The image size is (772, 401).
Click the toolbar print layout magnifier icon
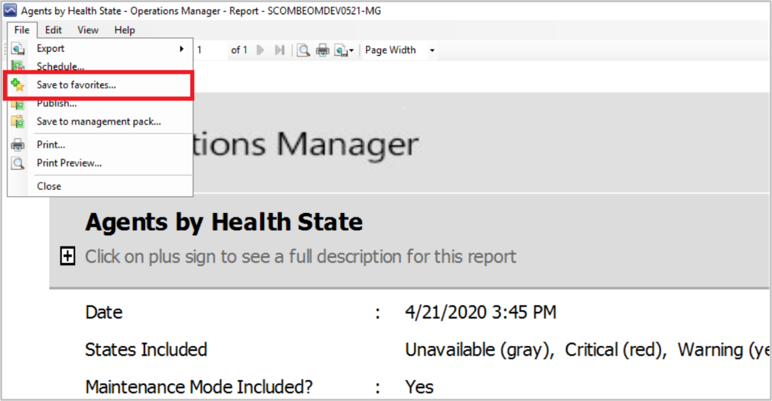(304, 50)
